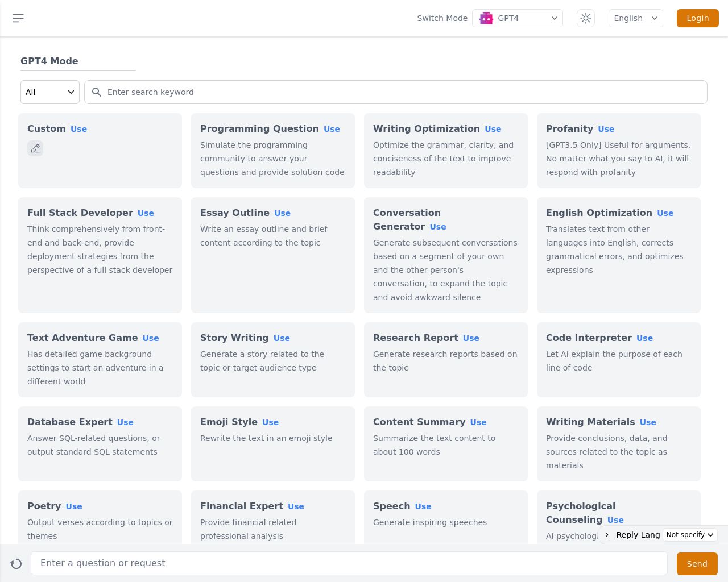Click 'Write an essay outline' description text
Screen dimensions: 728x582
click(x=264, y=236)
